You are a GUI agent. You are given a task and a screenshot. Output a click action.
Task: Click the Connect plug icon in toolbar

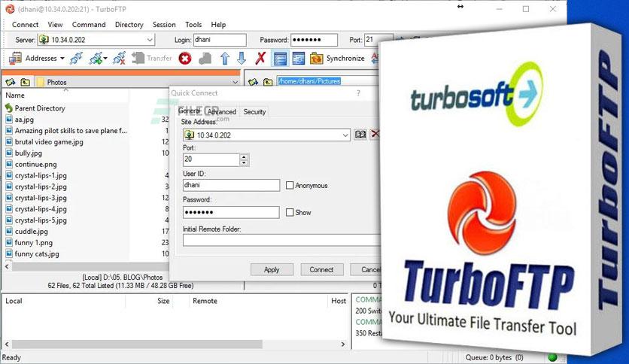point(76,58)
